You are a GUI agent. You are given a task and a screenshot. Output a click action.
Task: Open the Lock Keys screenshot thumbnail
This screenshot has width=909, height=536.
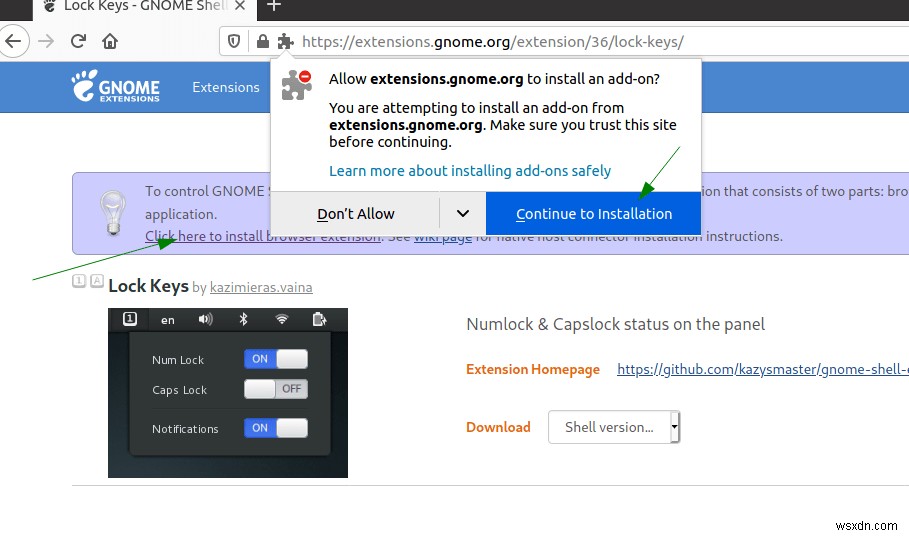(228, 393)
